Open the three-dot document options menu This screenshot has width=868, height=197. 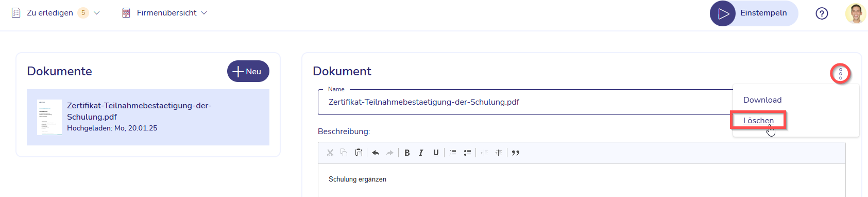(x=840, y=74)
